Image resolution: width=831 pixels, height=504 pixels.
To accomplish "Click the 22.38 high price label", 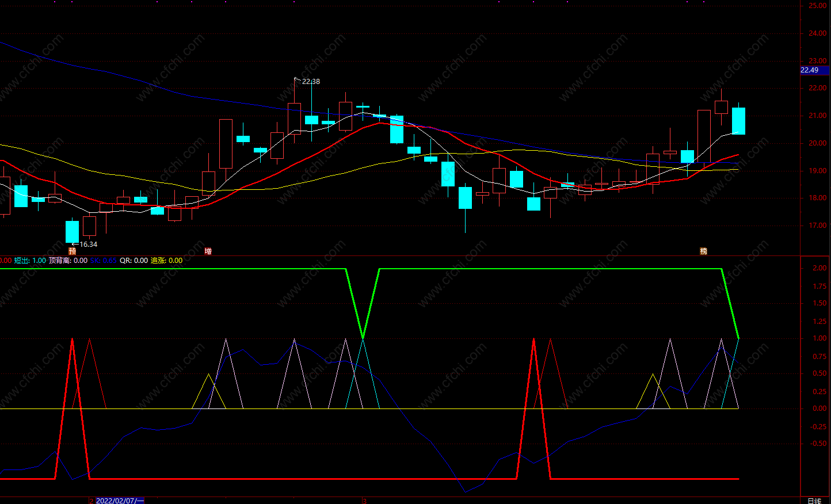I will tap(311, 82).
